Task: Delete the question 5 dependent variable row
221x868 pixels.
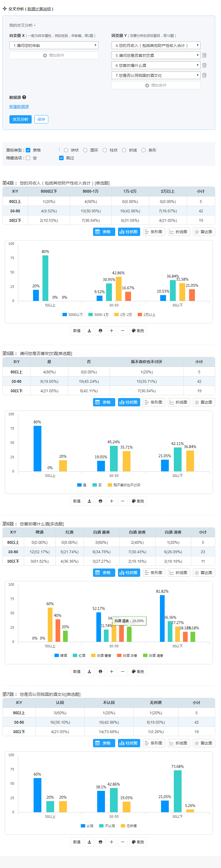Action: click(204, 55)
